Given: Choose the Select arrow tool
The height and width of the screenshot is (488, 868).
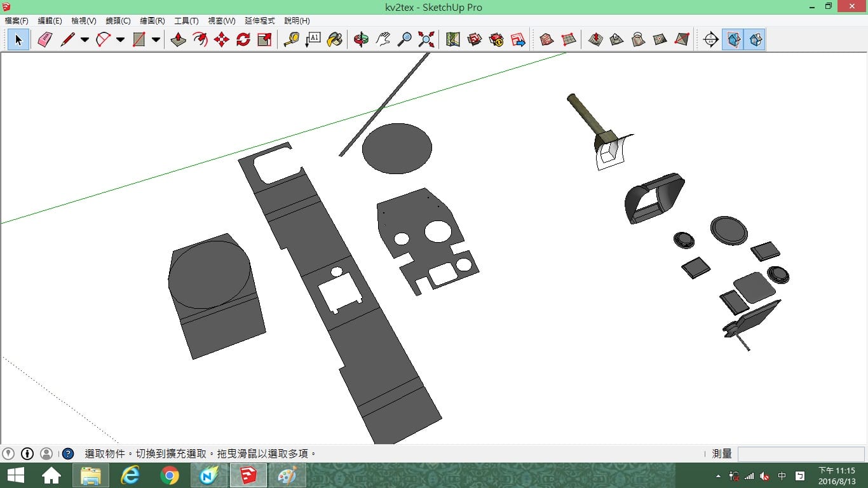Looking at the screenshot, I should [x=18, y=40].
